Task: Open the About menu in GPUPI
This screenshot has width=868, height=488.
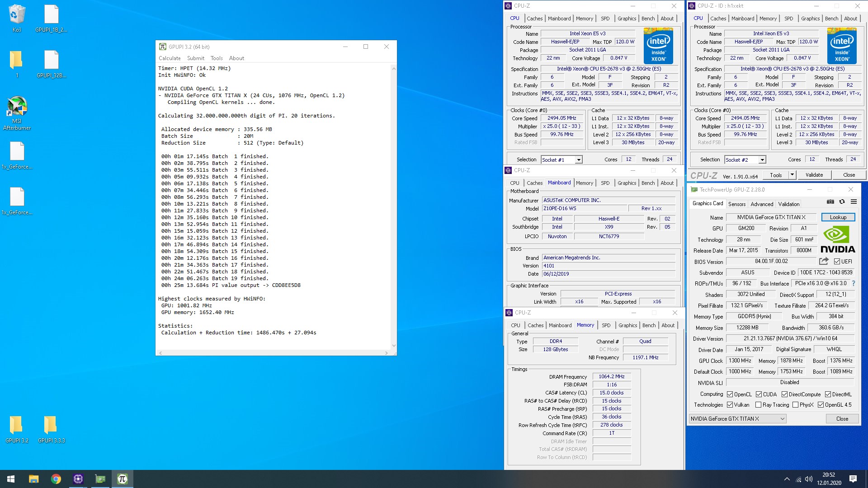Action: pyautogui.click(x=236, y=58)
